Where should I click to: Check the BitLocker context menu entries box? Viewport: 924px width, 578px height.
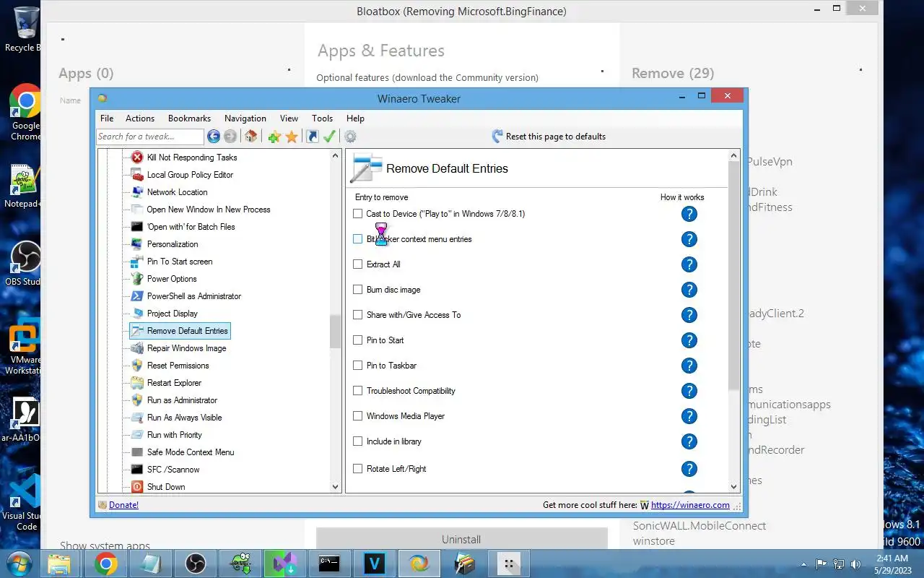357,239
